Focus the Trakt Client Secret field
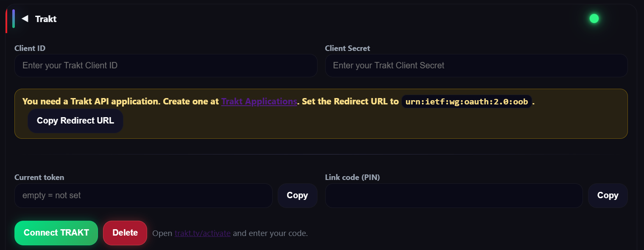The width and height of the screenshot is (644, 250). 476,66
